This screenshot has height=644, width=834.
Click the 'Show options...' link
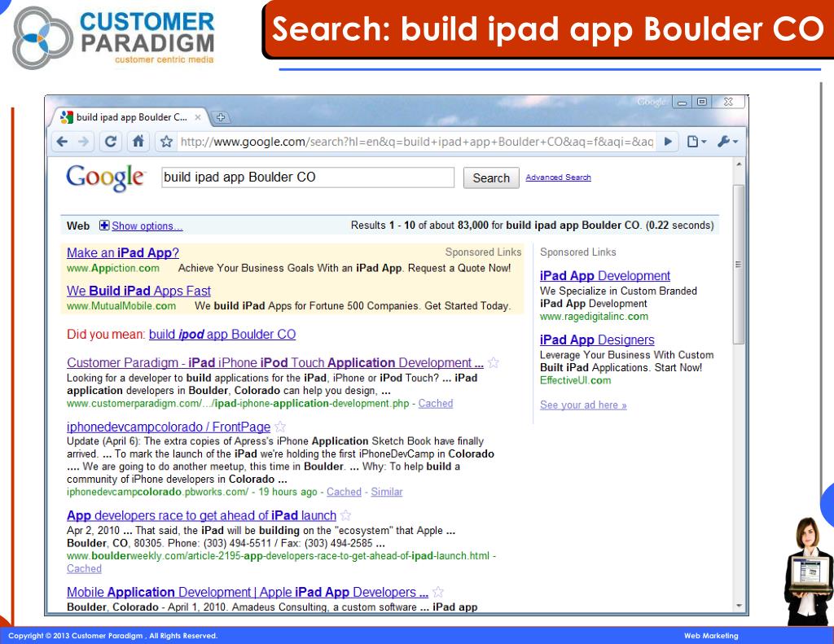(x=147, y=226)
